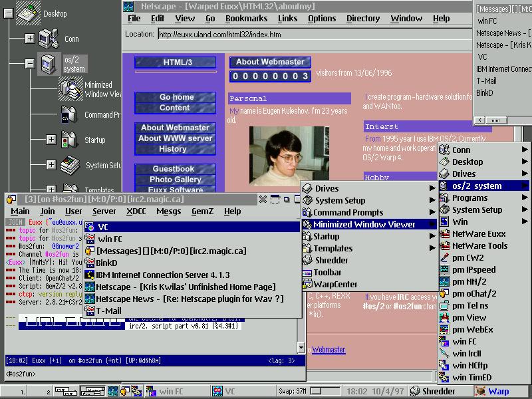The width and height of the screenshot is (532, 399).
Task: Expand Command Prompts submenu in os/2 system menu
Action: [432, 212]
